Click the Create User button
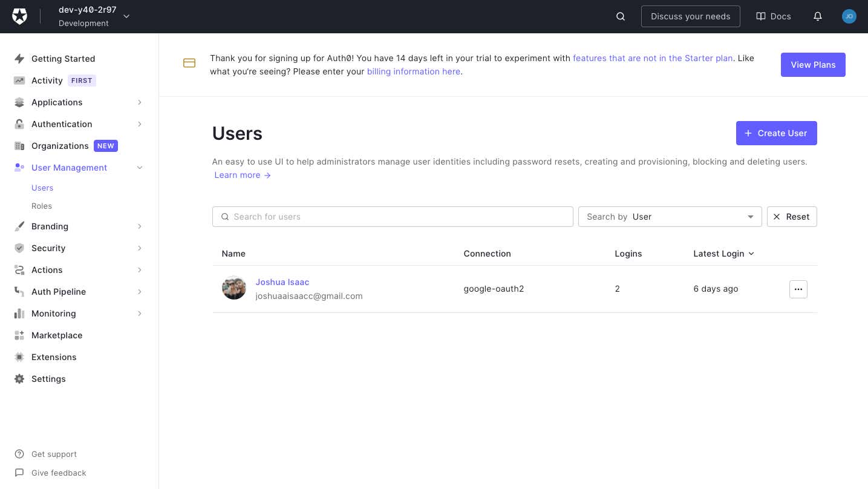868x489 pixels. (x=777, y=133)
